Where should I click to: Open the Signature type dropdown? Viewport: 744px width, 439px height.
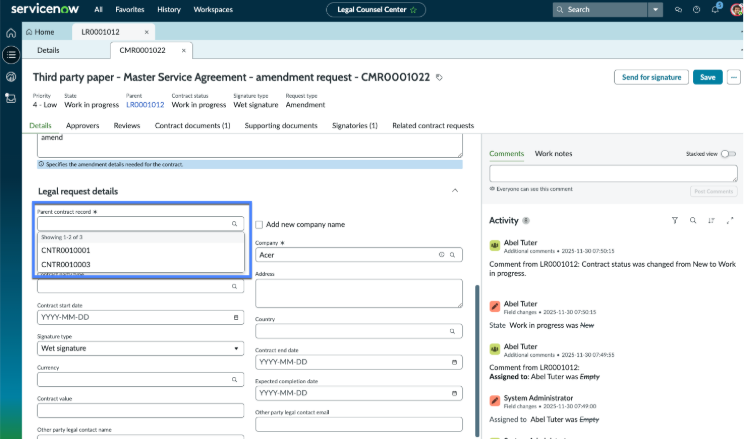(x=140, y=348)
